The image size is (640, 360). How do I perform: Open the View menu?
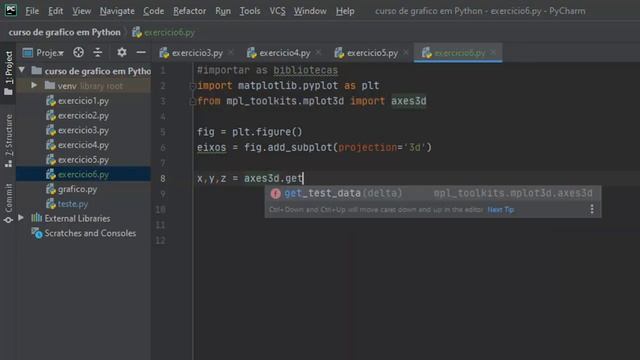pyautogui.click(x=82, y=11)
